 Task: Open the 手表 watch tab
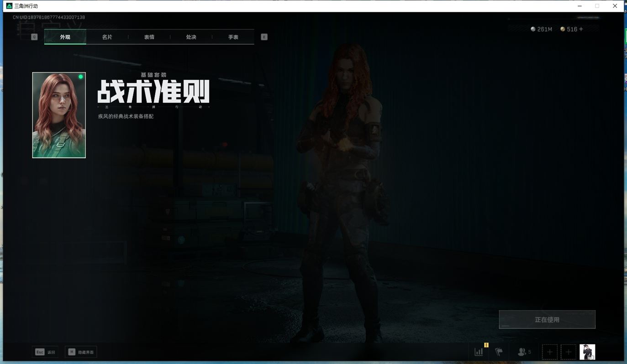[233, 37]
